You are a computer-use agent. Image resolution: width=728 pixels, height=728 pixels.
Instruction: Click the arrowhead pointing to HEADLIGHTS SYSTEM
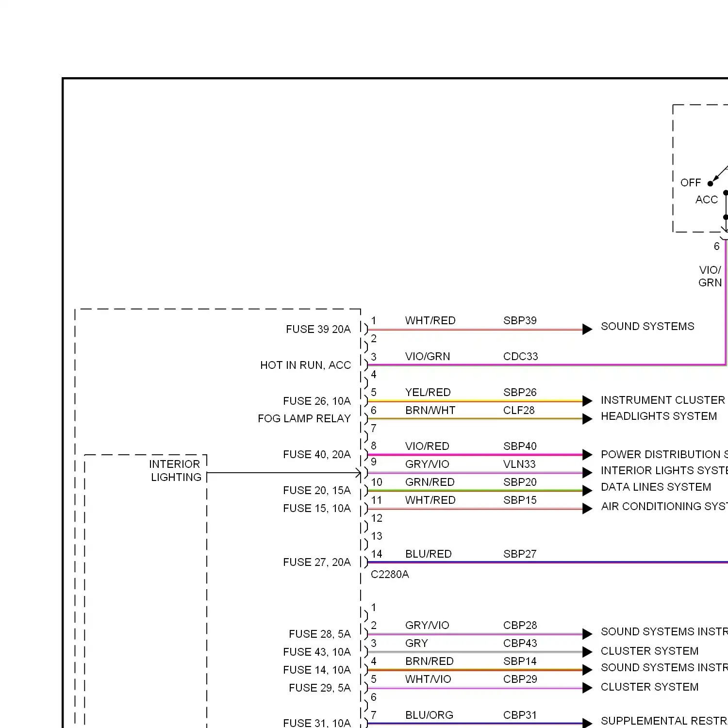pyautogui.click(x=587, y=419)
